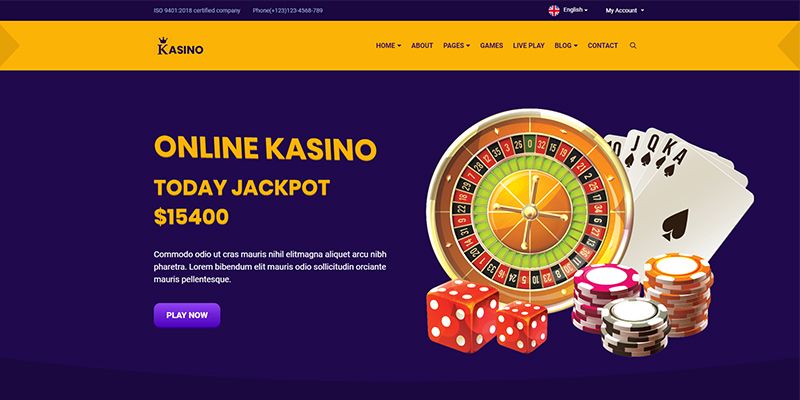Click the purple Play Now button
The image size is (800, 400).
pos(187,315)
